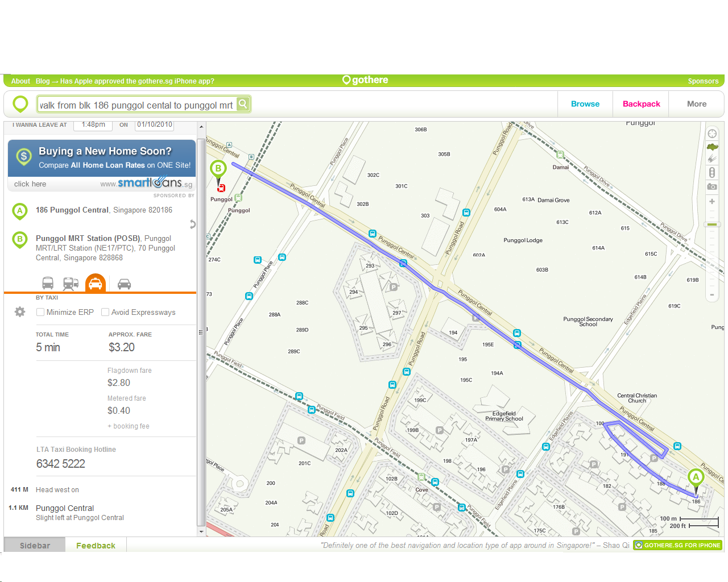Toggle the traffic light layer on the map
This screenshot has width=728, height=582.
click(x=712, y=173)
